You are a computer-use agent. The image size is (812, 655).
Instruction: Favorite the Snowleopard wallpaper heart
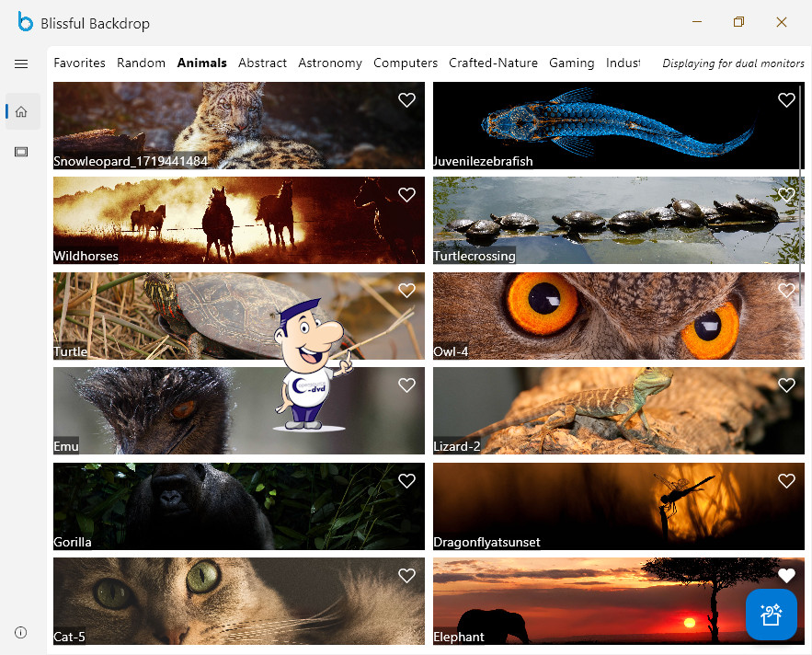click(x=406, y=100)
